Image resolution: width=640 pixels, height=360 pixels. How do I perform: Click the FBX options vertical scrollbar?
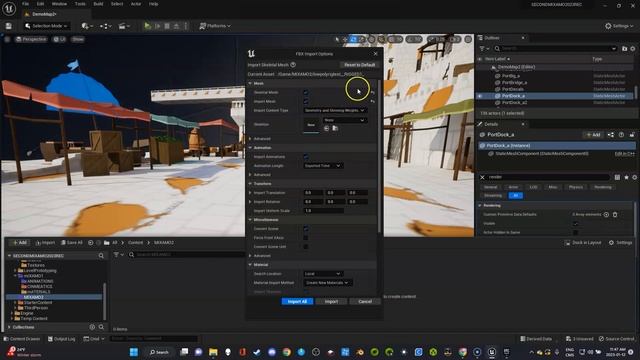click(380, 157)
